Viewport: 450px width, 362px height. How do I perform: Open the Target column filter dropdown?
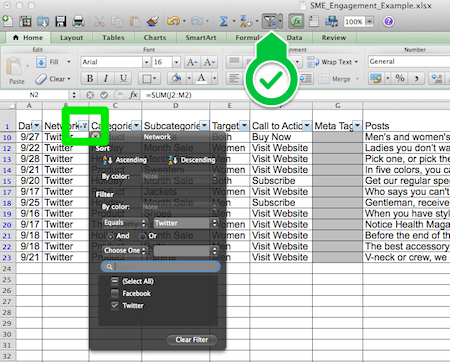[x=245, y=126]
